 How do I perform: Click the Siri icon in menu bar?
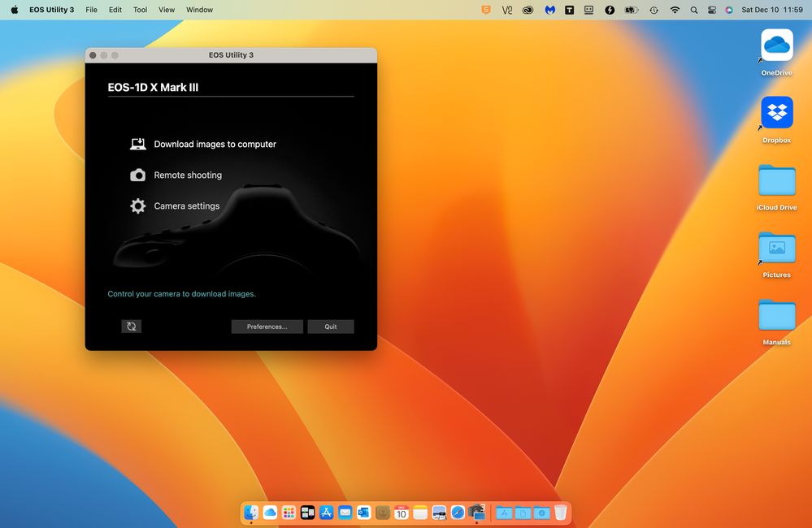point(727,9)
